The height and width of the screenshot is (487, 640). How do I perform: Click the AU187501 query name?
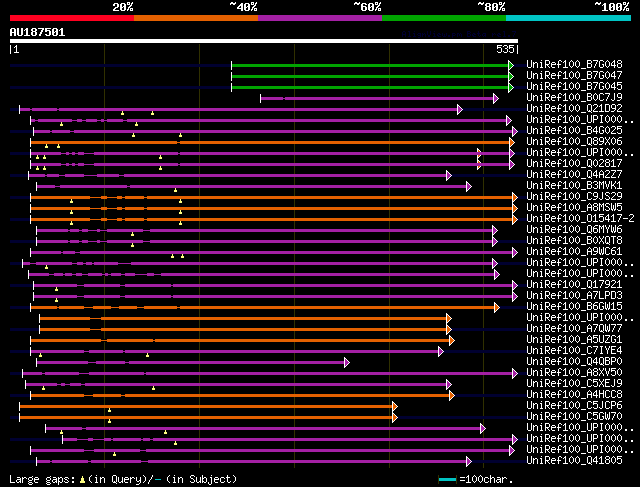click(37, 32)
